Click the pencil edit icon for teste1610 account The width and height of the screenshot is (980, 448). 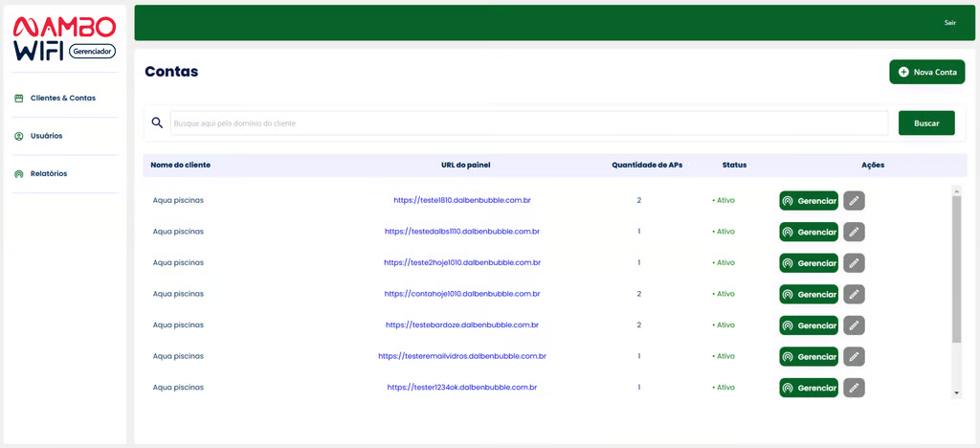854,200
